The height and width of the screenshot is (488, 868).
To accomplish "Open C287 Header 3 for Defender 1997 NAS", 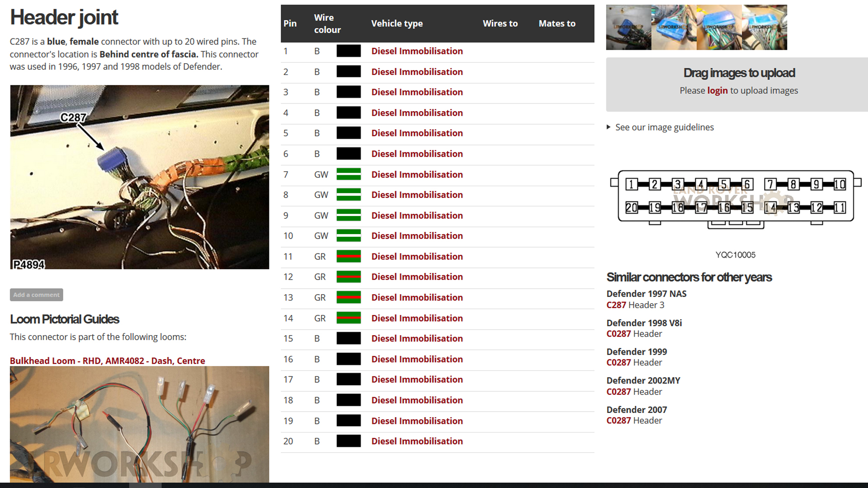I will (x=616, y=305).
